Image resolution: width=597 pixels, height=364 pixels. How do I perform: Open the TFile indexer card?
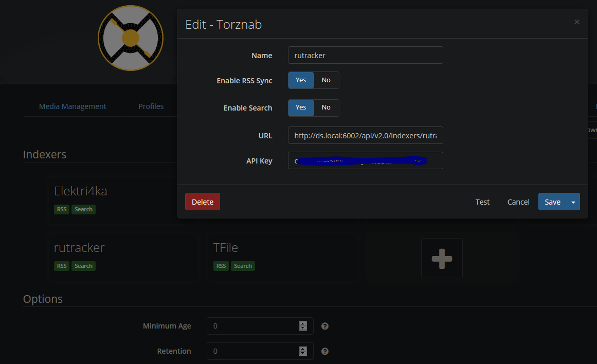pos(282,257)
